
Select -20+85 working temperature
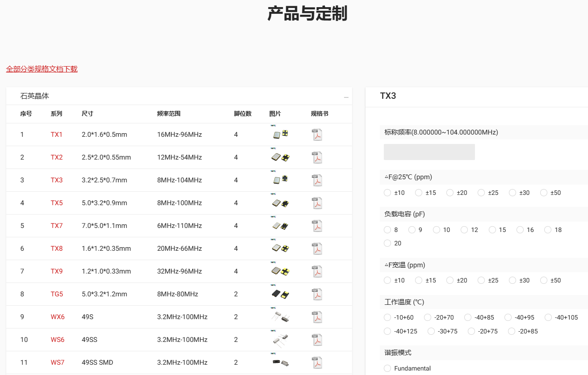pyautogui.click(x=512, y=331)
